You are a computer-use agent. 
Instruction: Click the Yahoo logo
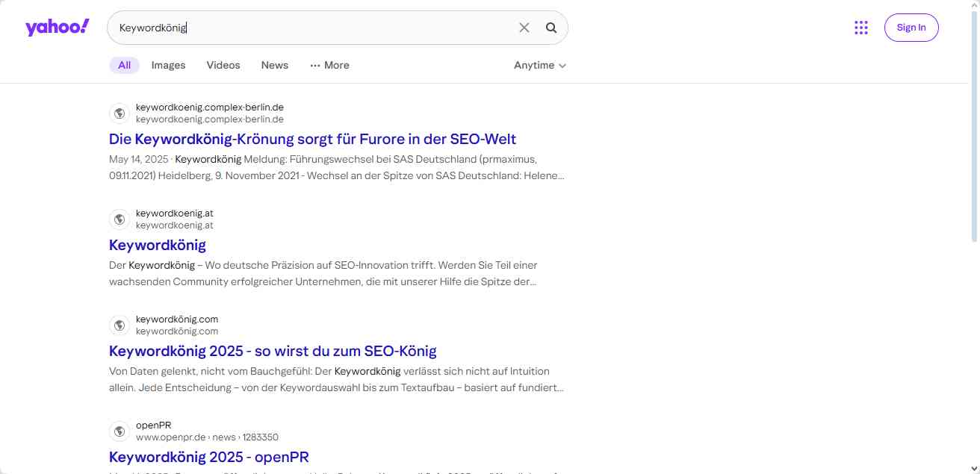click(58, 28)
